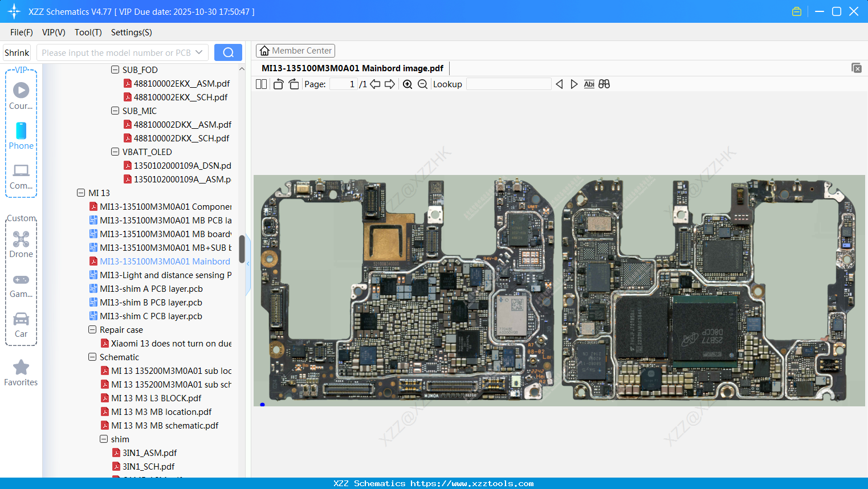Enable the Abi text selection mode
Viewport: 868px width, 489px height.
(x=589, y=84)
